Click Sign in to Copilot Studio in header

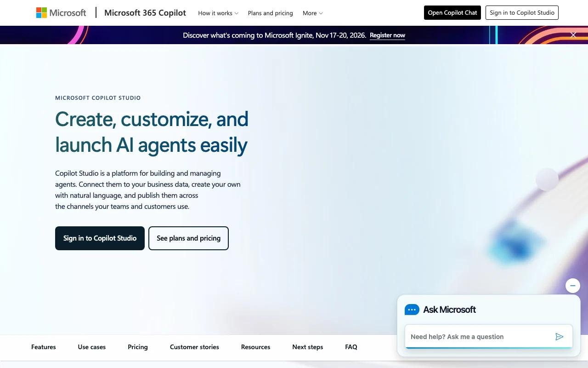tap(522, 13)
